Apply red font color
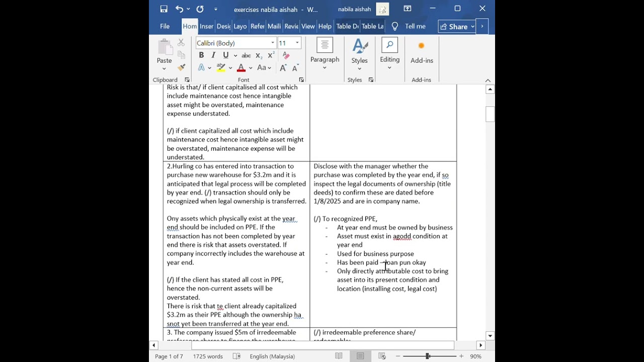644x362 pixels. pyautogui.click(x=241, y=67)
